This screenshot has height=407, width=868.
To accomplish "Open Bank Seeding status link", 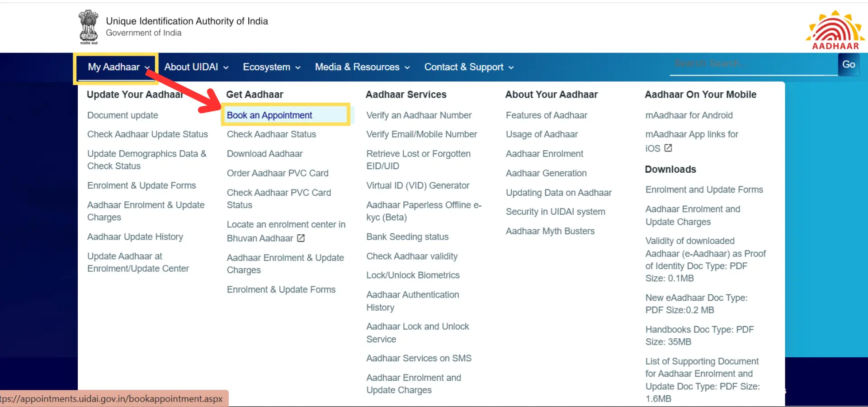I will pyautogui.click(x=407, y=237).
